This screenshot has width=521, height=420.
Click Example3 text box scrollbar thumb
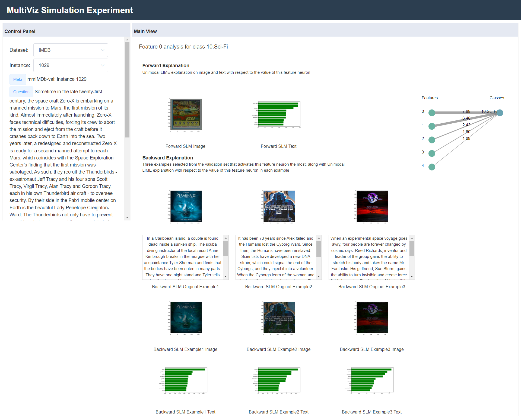click(x=412, y=248)
